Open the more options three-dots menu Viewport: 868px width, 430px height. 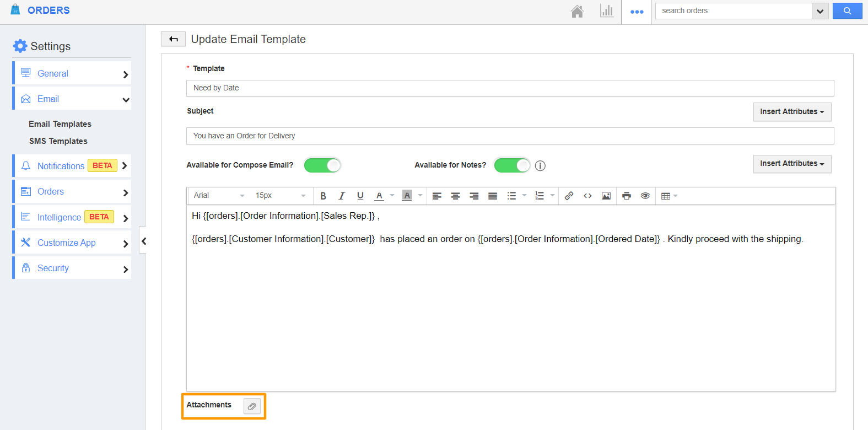637,12
